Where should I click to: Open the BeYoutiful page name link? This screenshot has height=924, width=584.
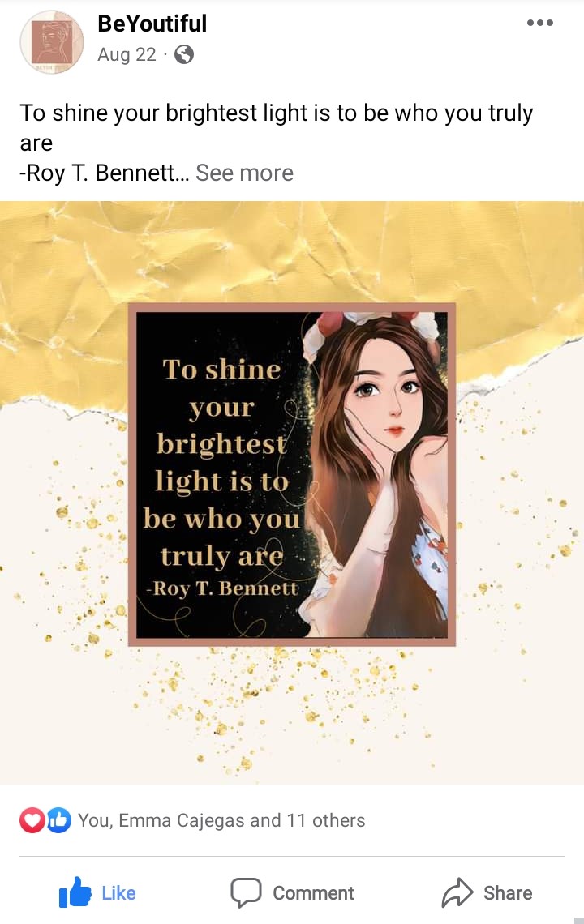[x=152, y=24]
